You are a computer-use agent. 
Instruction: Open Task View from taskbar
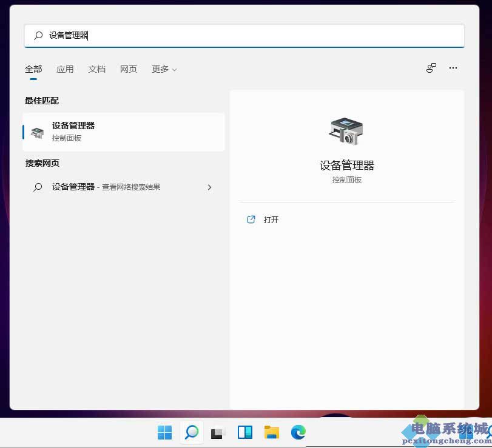pos(217,433)
